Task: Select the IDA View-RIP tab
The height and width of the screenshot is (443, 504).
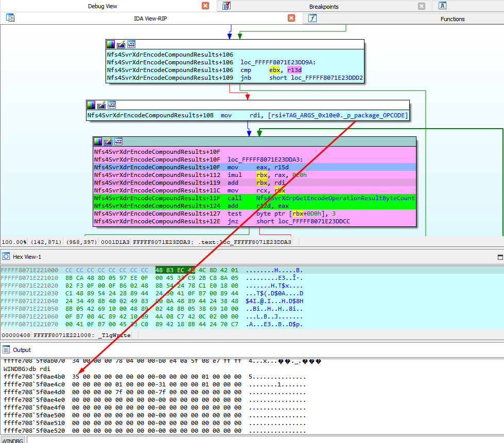Action: coord(150,19)
